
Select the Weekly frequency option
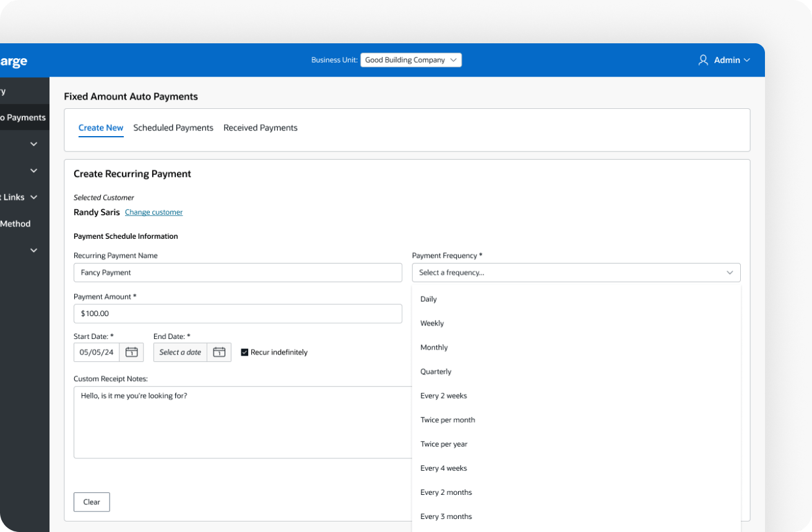[576, 324]
